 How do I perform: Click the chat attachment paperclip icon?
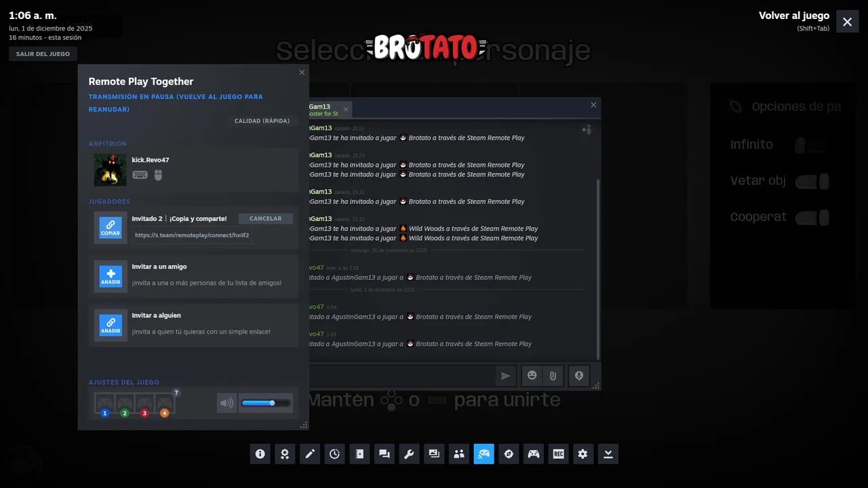tap(553, 375)
